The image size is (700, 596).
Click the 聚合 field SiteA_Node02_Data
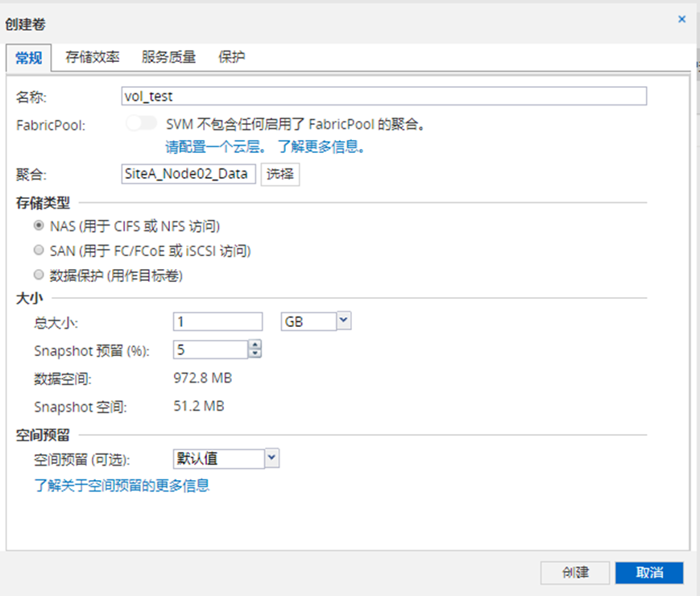tap(188, 174)
